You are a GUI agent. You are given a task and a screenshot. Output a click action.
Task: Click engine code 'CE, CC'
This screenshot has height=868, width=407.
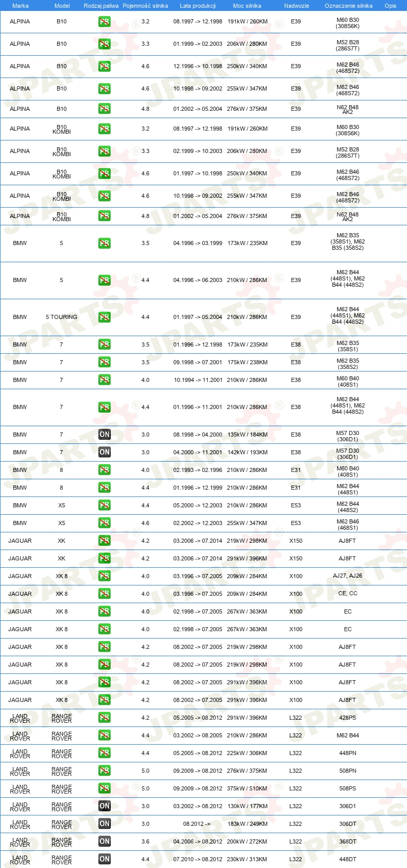348,593
